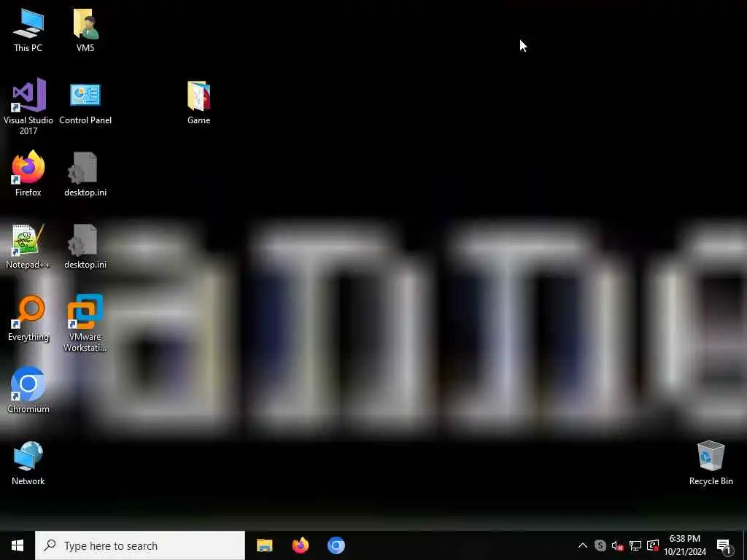Select the VM5 user folder icon
This screenshot has height=560, width=747.
(x=85, y=30)
